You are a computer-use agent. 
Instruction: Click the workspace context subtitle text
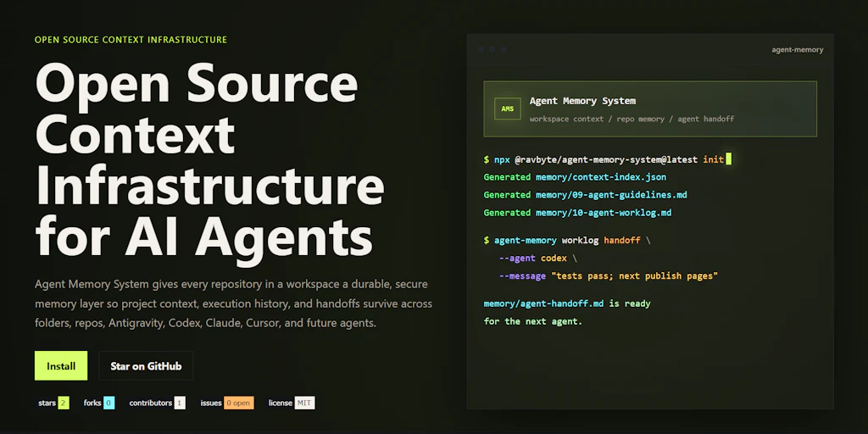632,119
